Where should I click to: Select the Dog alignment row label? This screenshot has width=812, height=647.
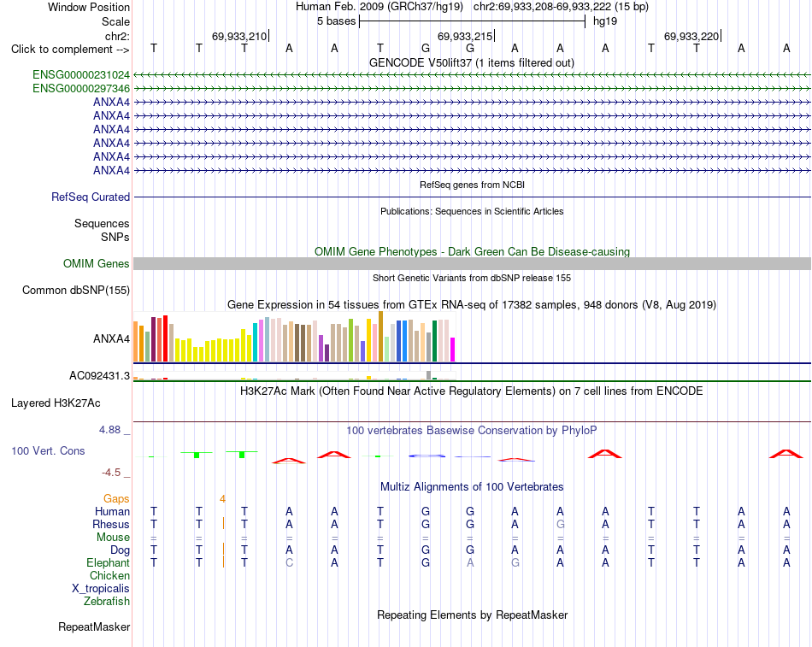pos(120,550)
